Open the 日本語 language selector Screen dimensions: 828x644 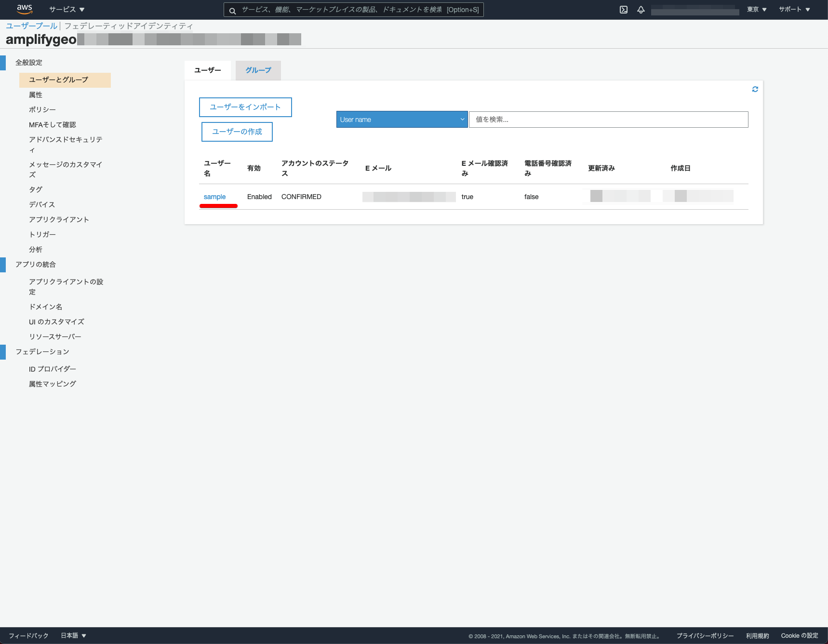[x=74, y=635]
